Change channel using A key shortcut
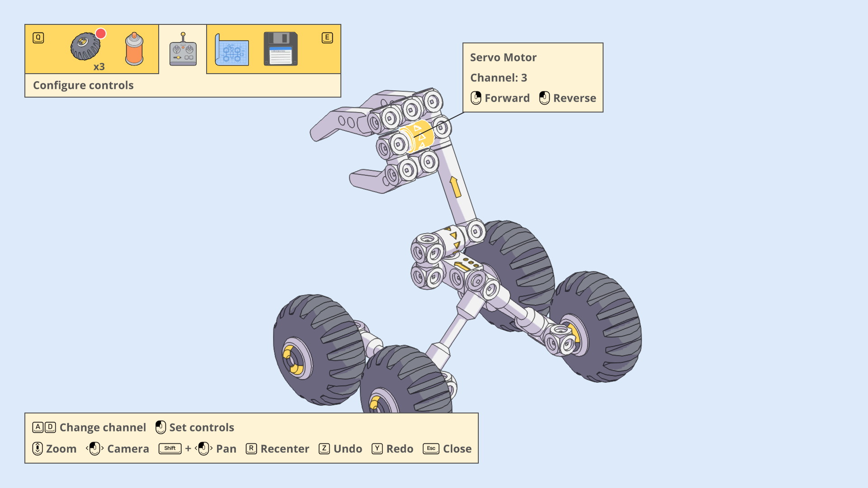This screenshot has width=868, height=488. (38, 427)
